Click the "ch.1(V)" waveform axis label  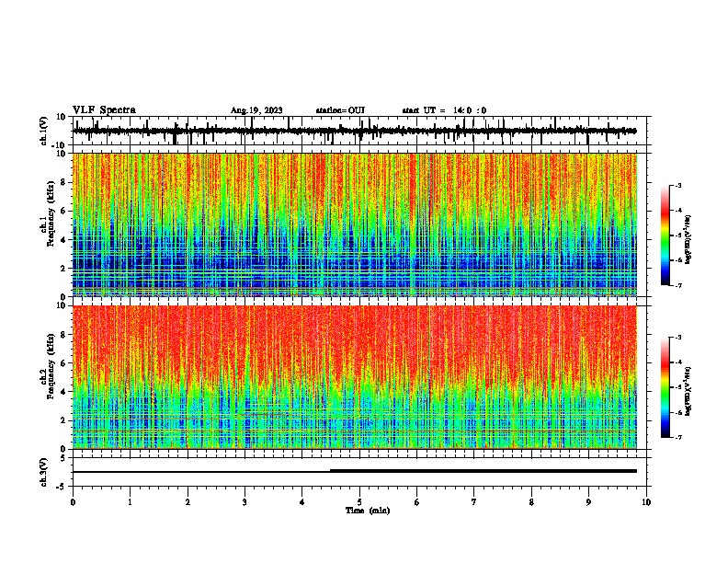44,131
